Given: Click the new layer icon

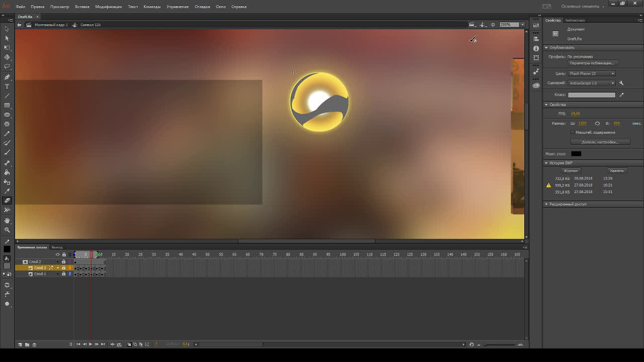Looking at the screenshot, I should click(x=20, y=344).
